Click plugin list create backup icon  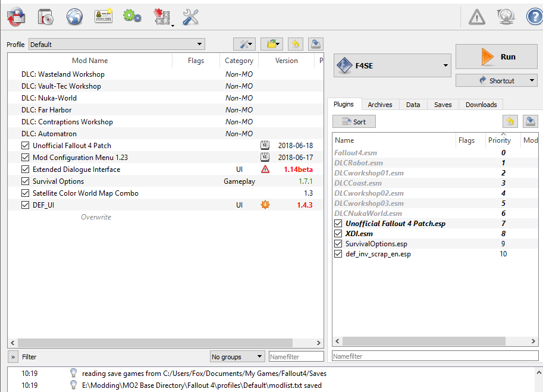pyautogui.click(x=530, y=121)
